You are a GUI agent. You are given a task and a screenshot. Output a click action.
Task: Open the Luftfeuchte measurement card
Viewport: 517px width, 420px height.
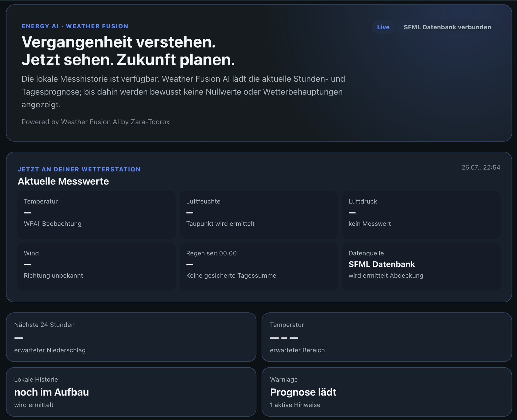point(259,215)
